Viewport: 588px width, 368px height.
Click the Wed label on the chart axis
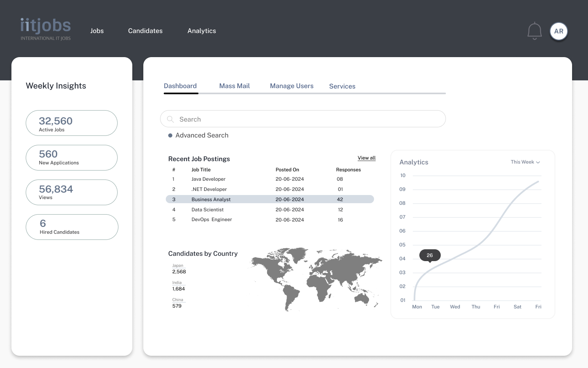point(455,307)
